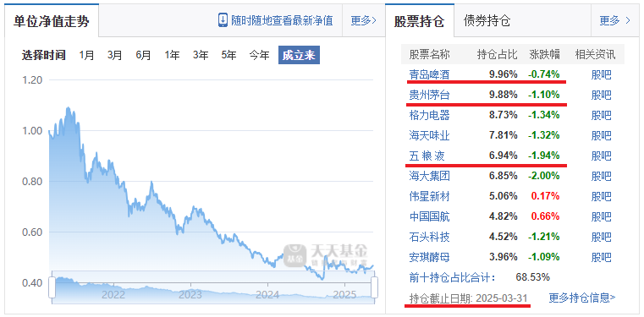This screenshot has width=644, height=317.
Task: Open 股吧 for 贵州茅台
Action: 602,96
